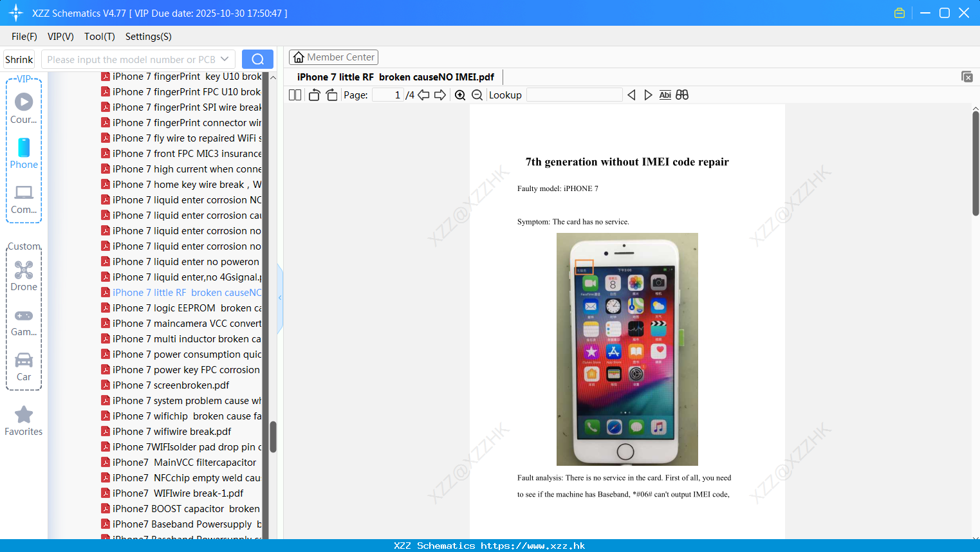Viewport: 980px width, 552px height.
Task: Click the yellow toolbox icon in title bar
Action: coord(900,13)
